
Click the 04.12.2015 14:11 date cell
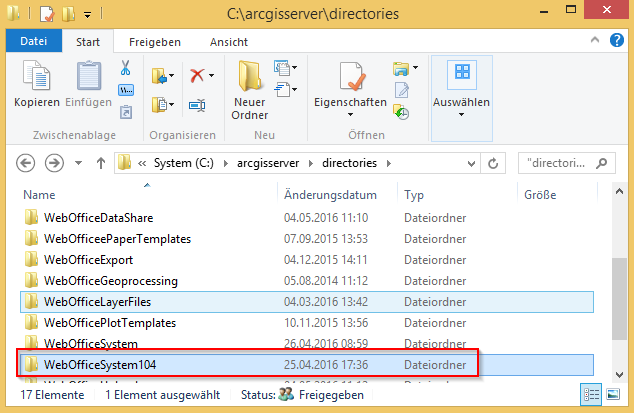(325, 260)
